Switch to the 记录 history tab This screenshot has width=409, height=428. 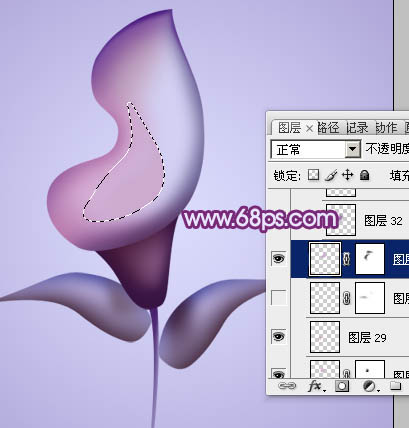tap(357, 127)
